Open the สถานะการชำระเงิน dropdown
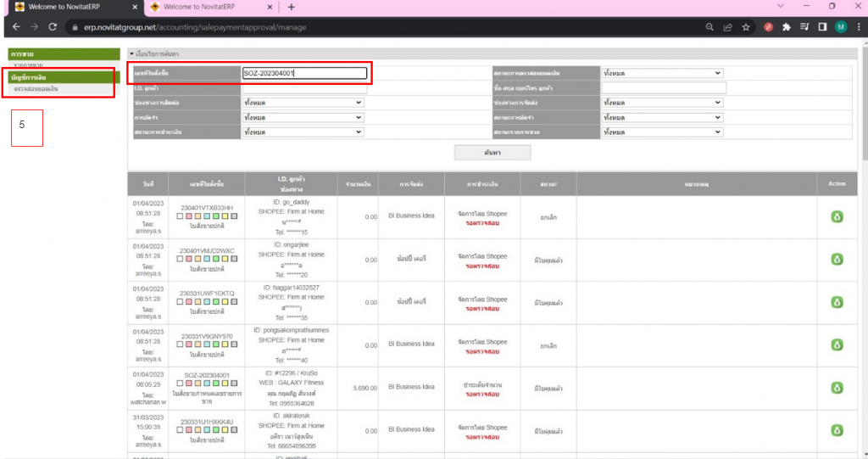Image resolution: width=868 pixels, height=459 pixels. pyautogui.click(x=302, y=132)
